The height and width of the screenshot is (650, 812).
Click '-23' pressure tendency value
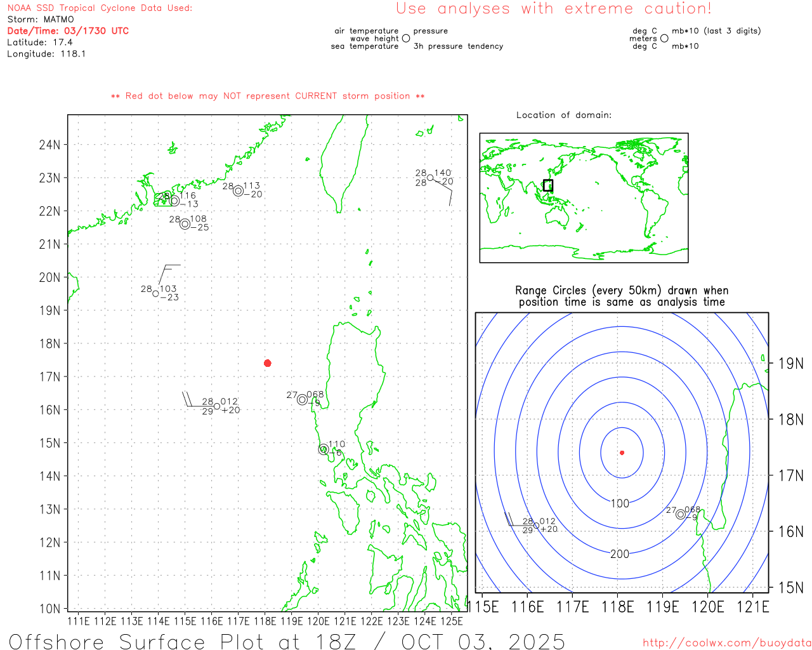click(169, 297)
